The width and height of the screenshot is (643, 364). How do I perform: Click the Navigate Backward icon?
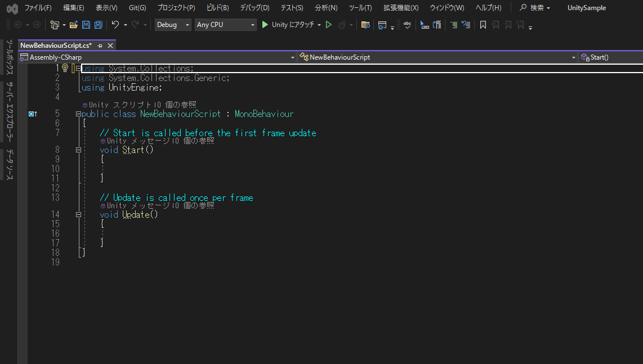(x=17, y=25)
